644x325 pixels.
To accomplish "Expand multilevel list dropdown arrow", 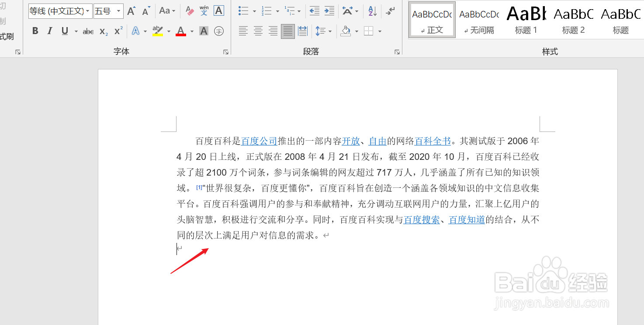I will coord(299,11).
